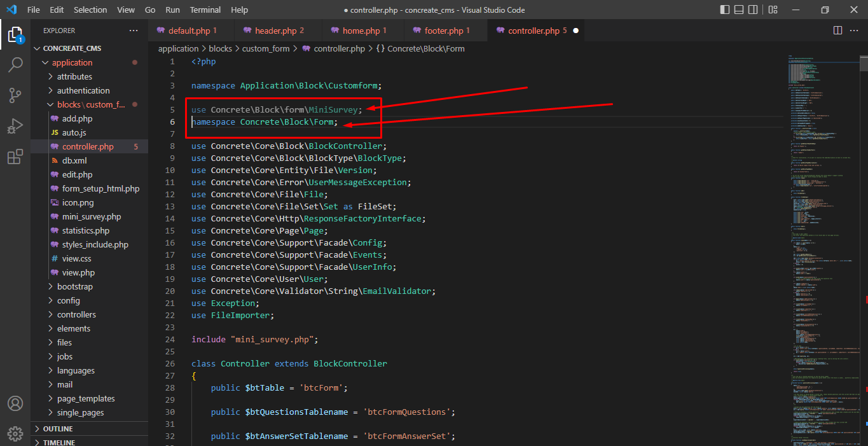Expand the jobs folder
The height and width of the screenshot is (446, 868).
[x=90, y=356]
